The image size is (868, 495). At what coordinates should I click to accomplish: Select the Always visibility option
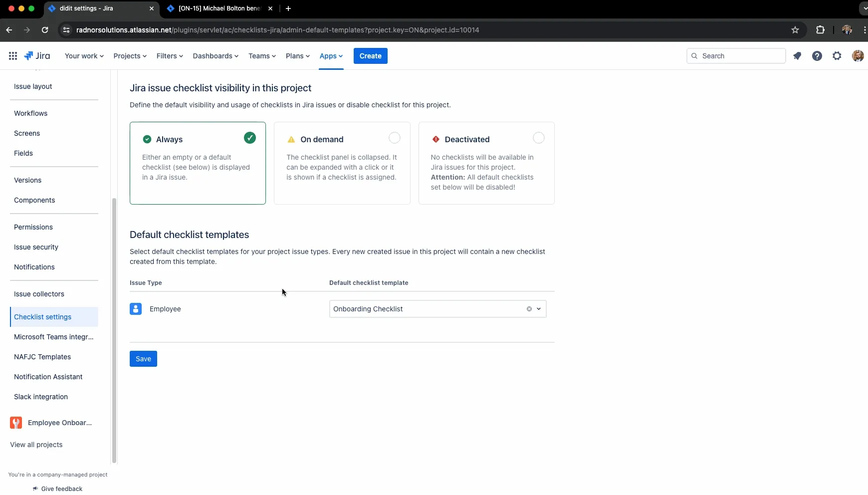pyautogui.click(x=198, y=163)
